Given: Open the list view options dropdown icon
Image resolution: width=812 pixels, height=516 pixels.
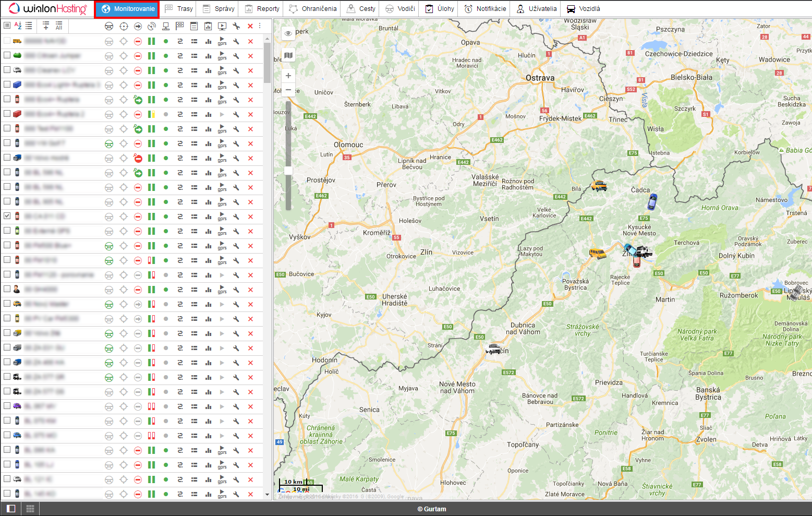Looking at the screenshot, I should coord(29,26).
